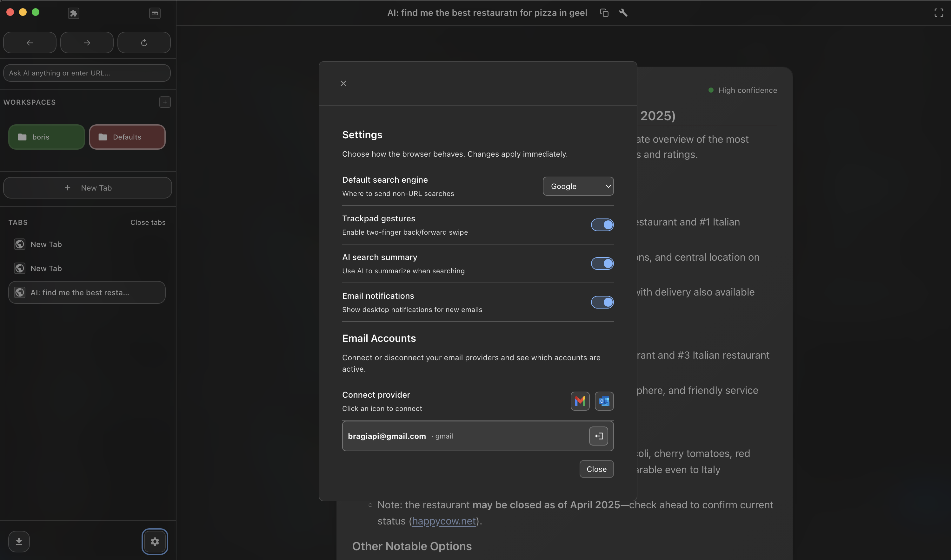The image size is (951, 560).
Task: Reload the page
Action: tap(143, 42)
